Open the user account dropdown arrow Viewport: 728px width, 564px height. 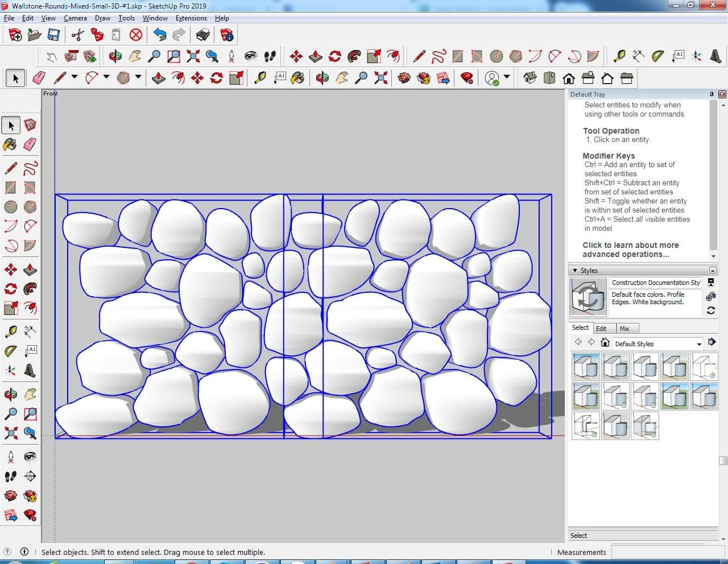506,77
